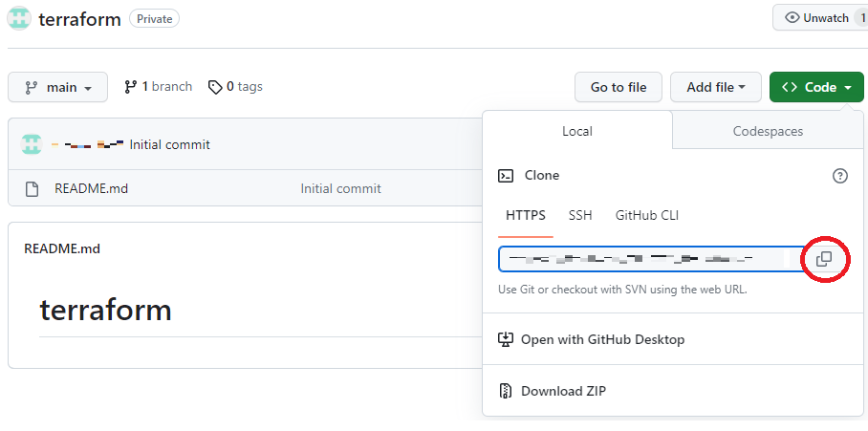Click the terraform repository name
Image resolution: width=868 pixels, height=431 pixels.
[79, 19]
